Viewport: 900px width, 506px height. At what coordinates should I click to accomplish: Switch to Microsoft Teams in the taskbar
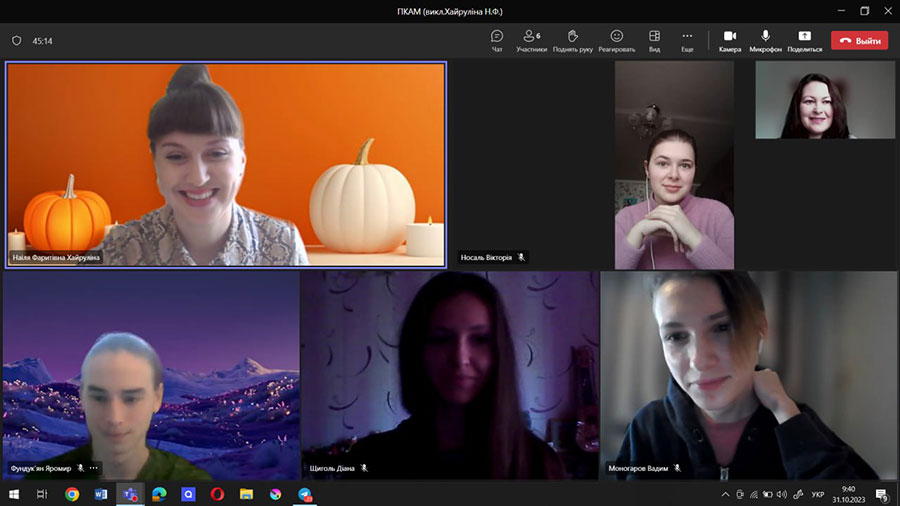130,494
